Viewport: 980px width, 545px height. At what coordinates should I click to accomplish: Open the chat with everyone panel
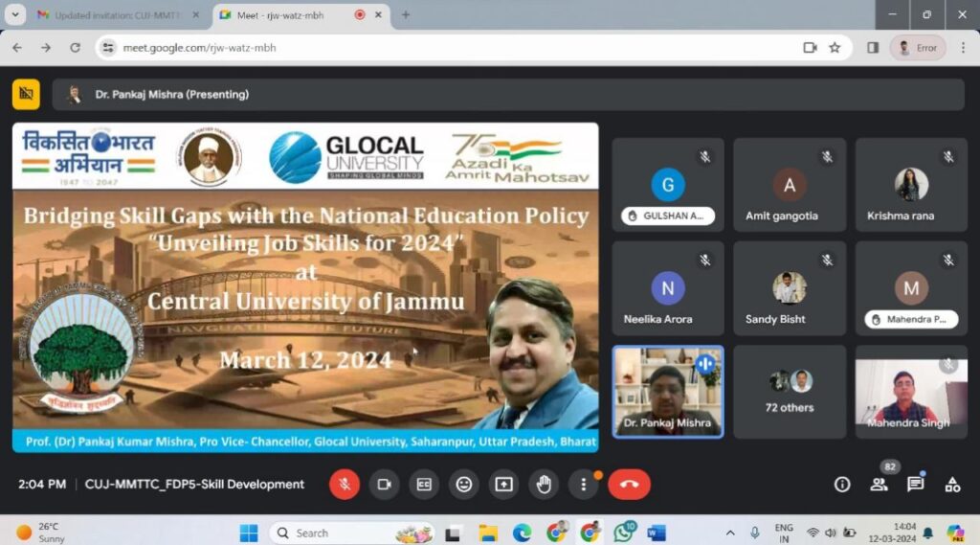pos(916,485)
